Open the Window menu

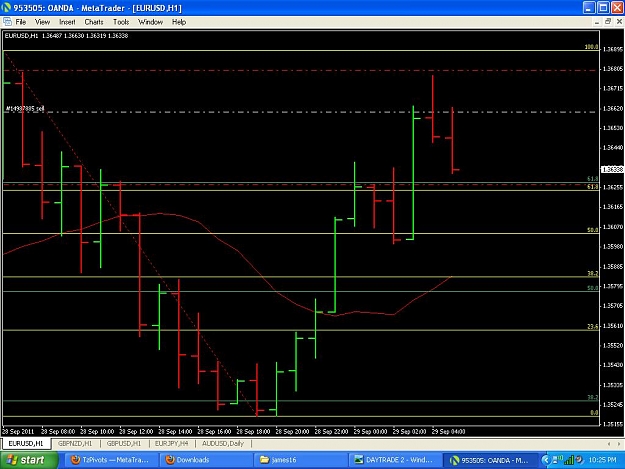click(150, 22)
